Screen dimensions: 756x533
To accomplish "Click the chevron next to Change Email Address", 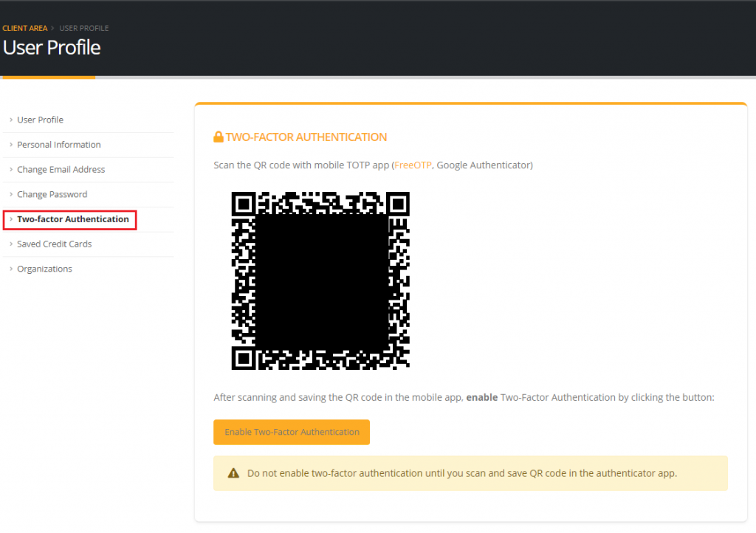I will (x=11, y=170).
